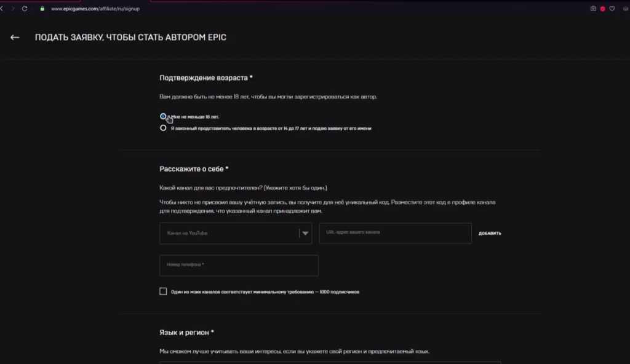The width and height of the screenshot is (630, 364).
Task: Click the browser back navigation arrow
Action: tap(2, 9)
